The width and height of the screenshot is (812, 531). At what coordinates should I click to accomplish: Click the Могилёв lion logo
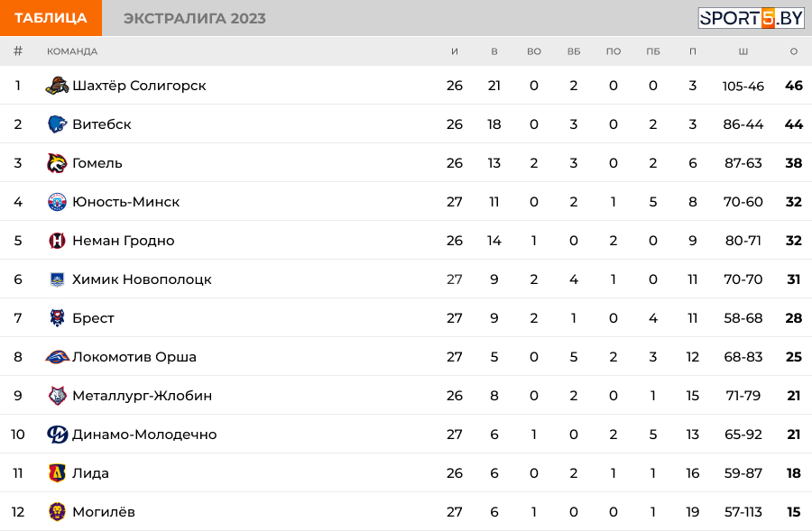pyautogui.click(x=57, y=512)
